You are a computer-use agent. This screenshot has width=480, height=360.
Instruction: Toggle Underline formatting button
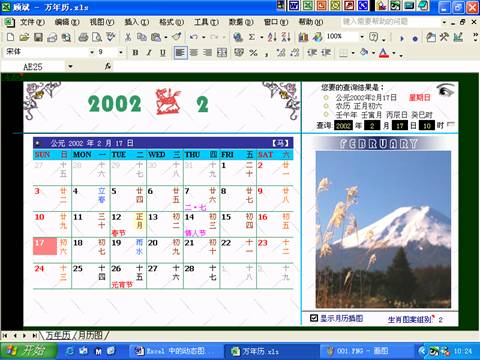(x=163, y=53)
